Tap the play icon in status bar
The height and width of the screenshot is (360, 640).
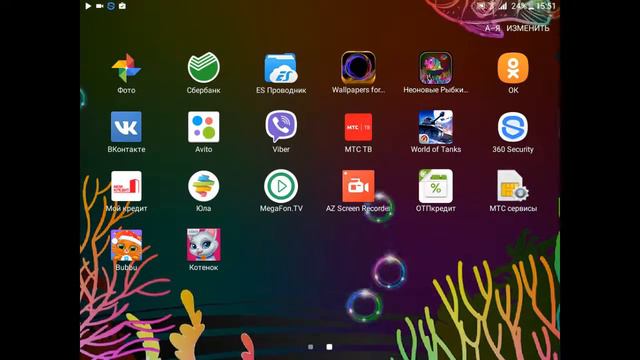88,6
